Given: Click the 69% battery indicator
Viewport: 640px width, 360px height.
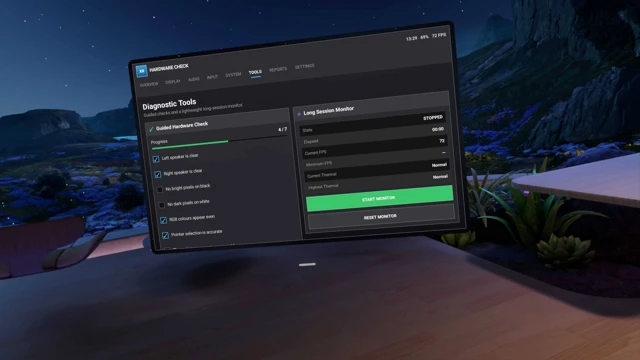Looking at the screenshot, I should tap(424, 37).
